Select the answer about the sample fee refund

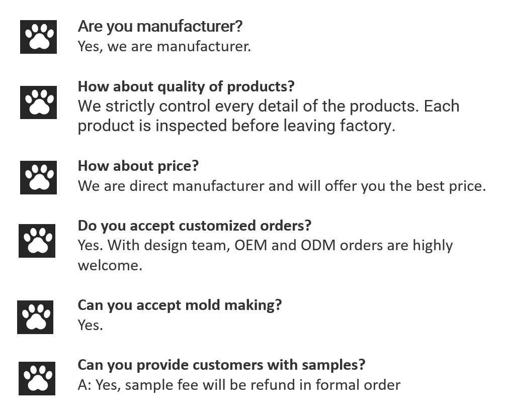coord(239,385)
